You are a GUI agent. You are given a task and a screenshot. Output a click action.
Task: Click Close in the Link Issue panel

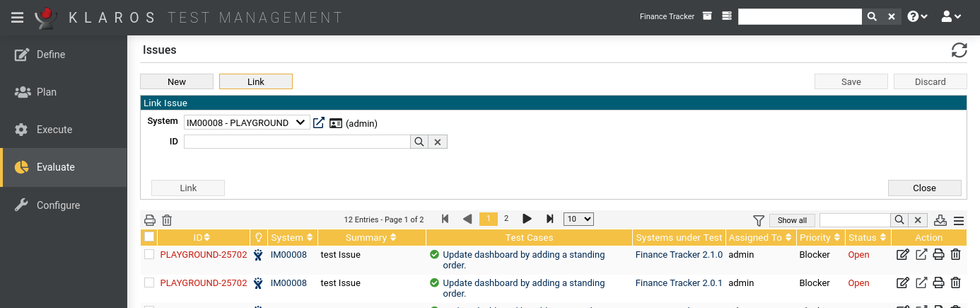coord(924,188)
